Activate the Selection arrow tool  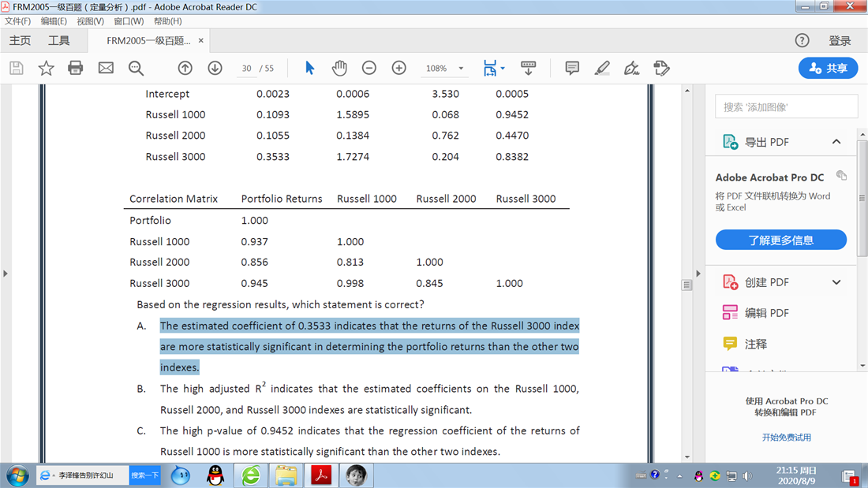[309, 68]
